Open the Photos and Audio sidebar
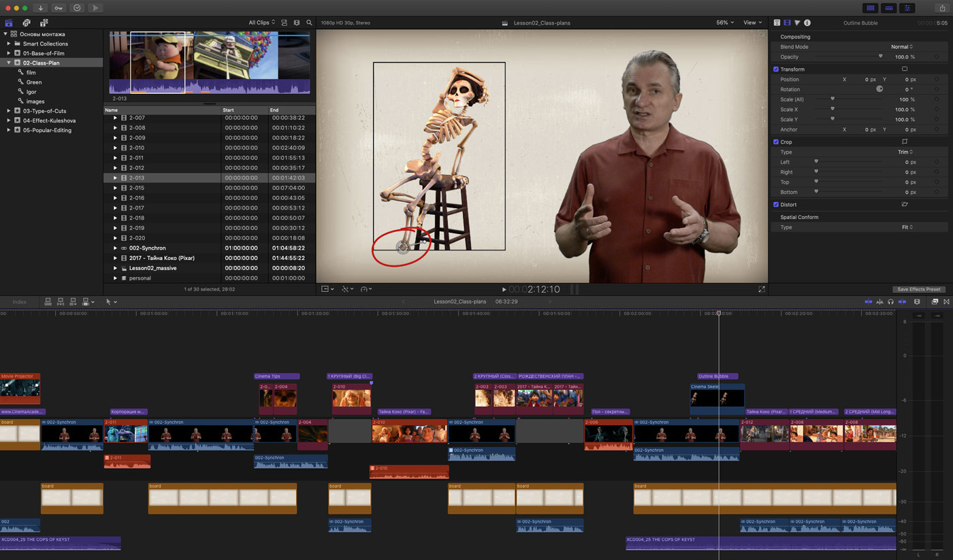953x560 pixels. pyautogui.click(x=27, y=22)
